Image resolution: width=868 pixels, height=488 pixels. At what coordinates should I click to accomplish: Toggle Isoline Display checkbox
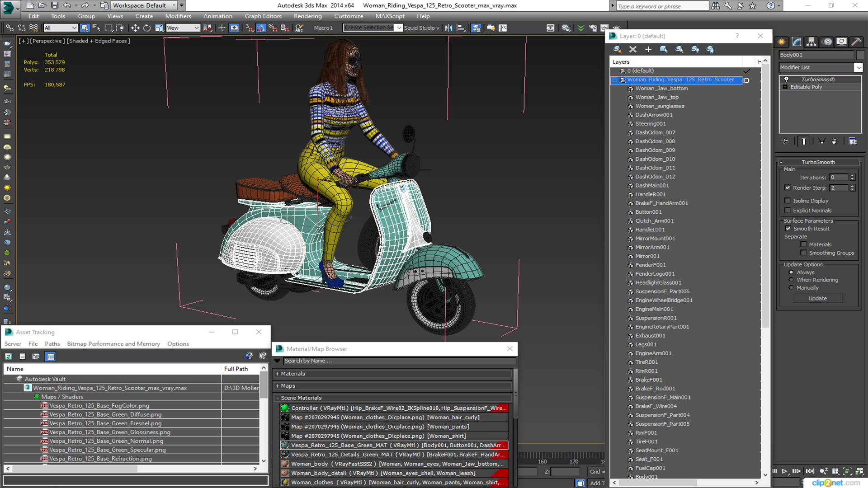[788, 201]
